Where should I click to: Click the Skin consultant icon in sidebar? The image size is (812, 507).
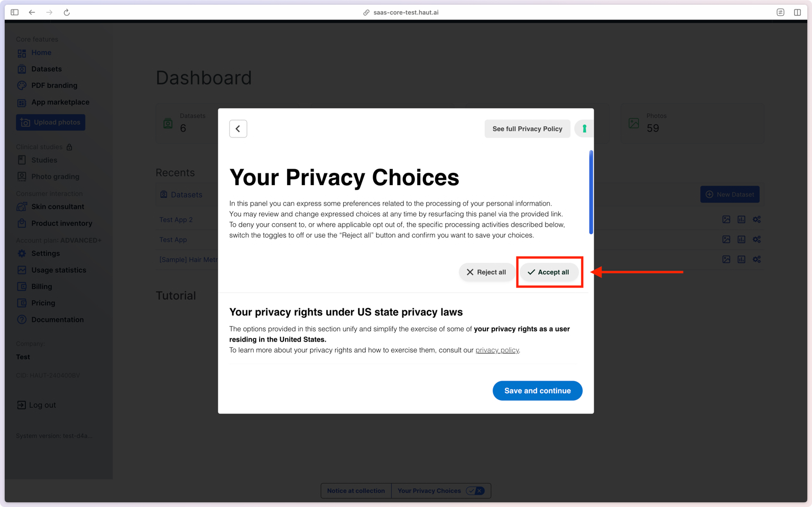pos(22,206)
